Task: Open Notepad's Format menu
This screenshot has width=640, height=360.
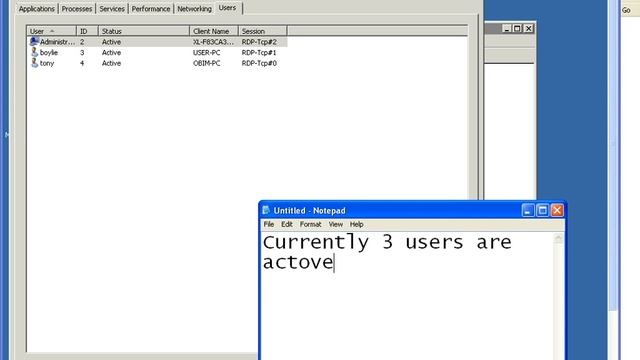Action: coord(310,224)
